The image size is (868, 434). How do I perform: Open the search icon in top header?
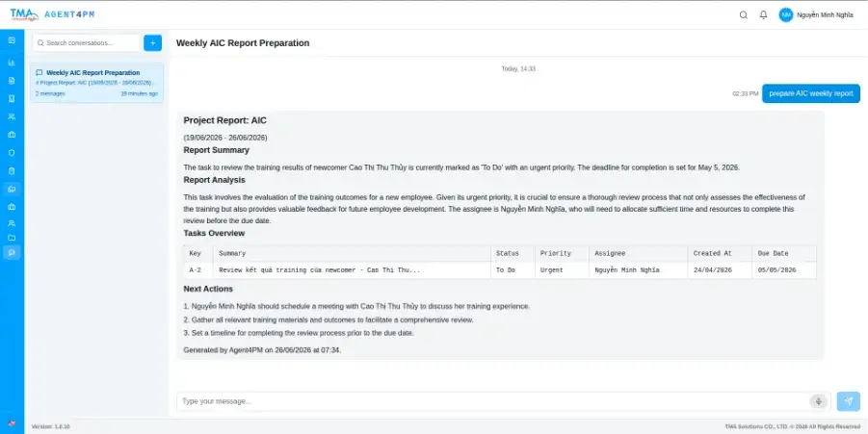pyautogui.click(x=744, y=15)
